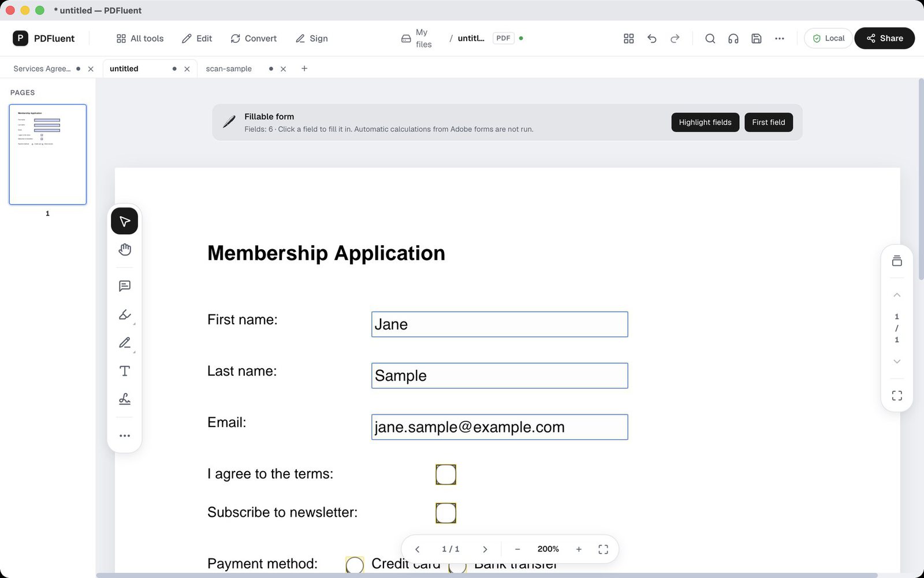Viewport: 924px width, 578px height.
Task: Redo the last action
Action: [675, 38]
